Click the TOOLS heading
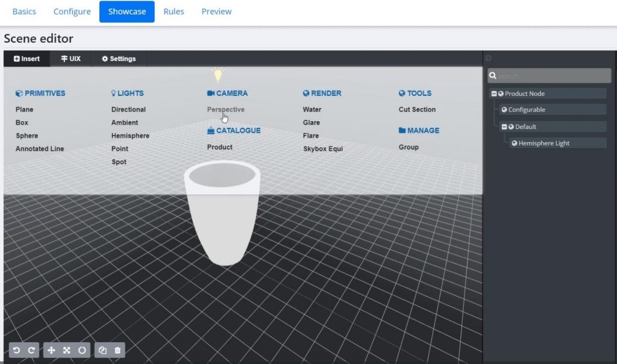This screenshot has height=364, width=617. click(415, 93)
